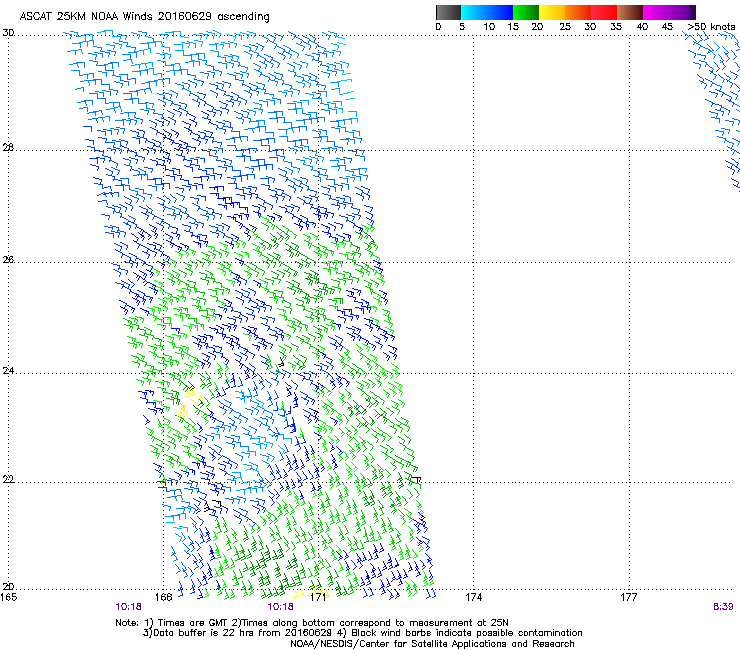740x650 pixels.
Task: Click the '35' legend scale value
Action: (616, 27)
